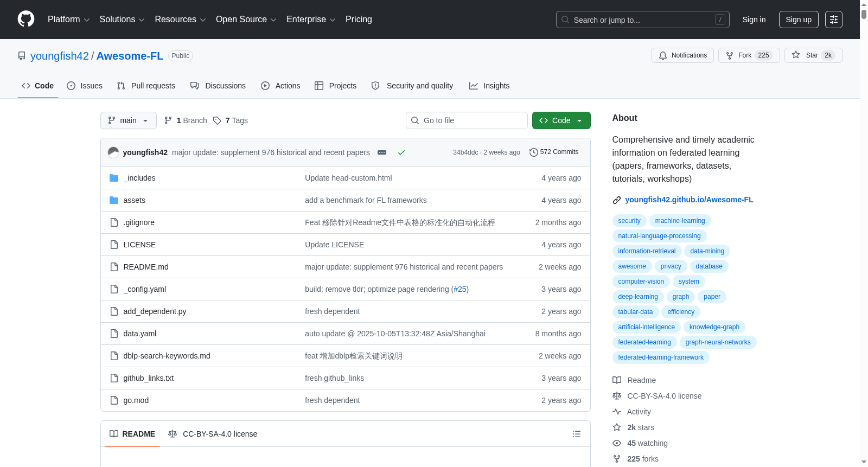Click the Go to file search field
868x467 pixels.
pyautogui.click(x=467, y=120)
